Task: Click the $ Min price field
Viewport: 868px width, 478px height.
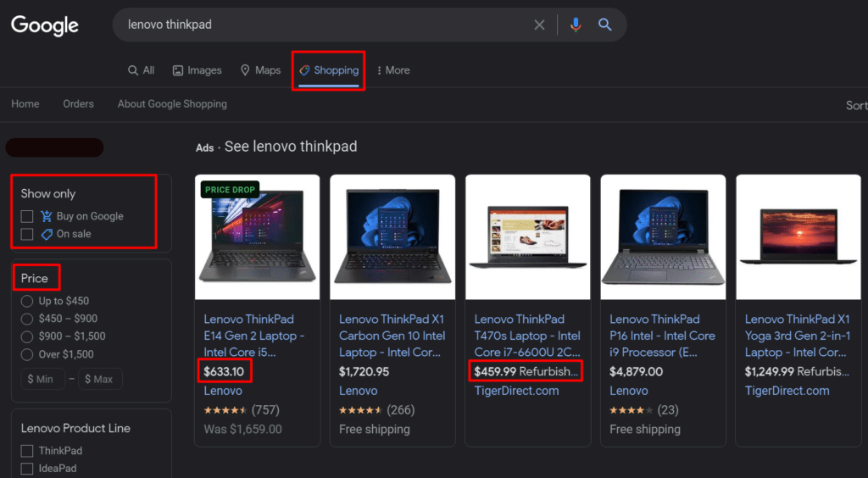Action: coord(43,379)
